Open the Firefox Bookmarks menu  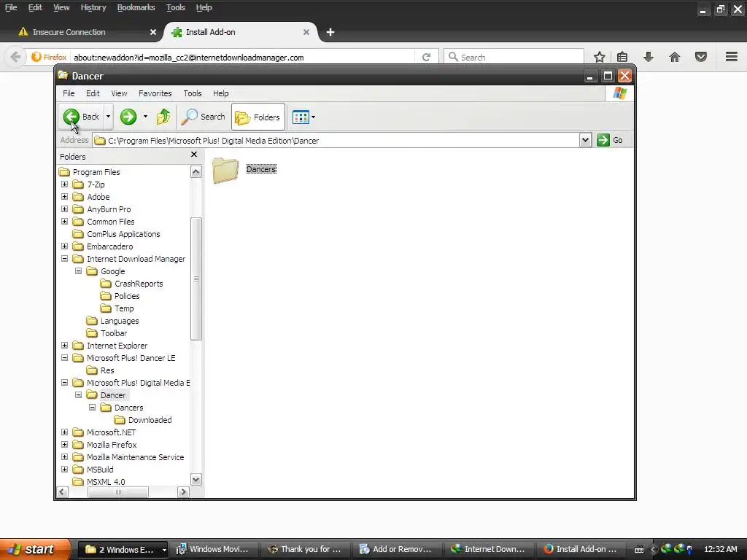pyautogui.click(x=136, y=7)
